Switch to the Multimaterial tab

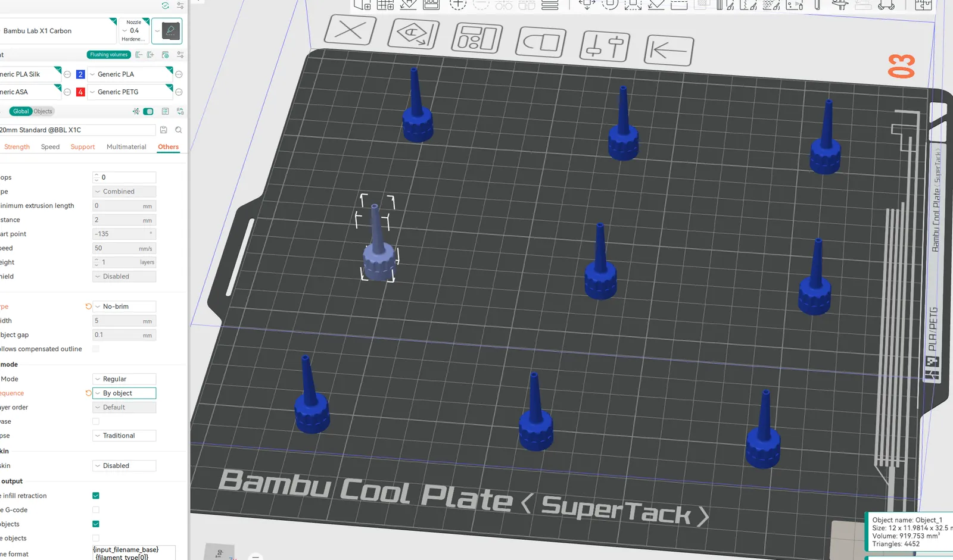[x=126, y=147]
